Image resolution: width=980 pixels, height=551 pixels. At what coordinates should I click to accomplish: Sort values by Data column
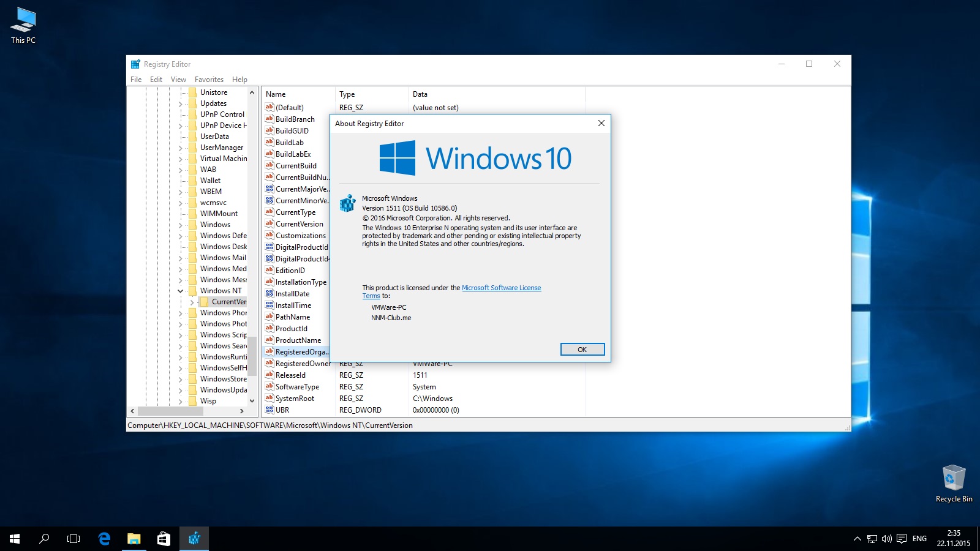(497, 94)
